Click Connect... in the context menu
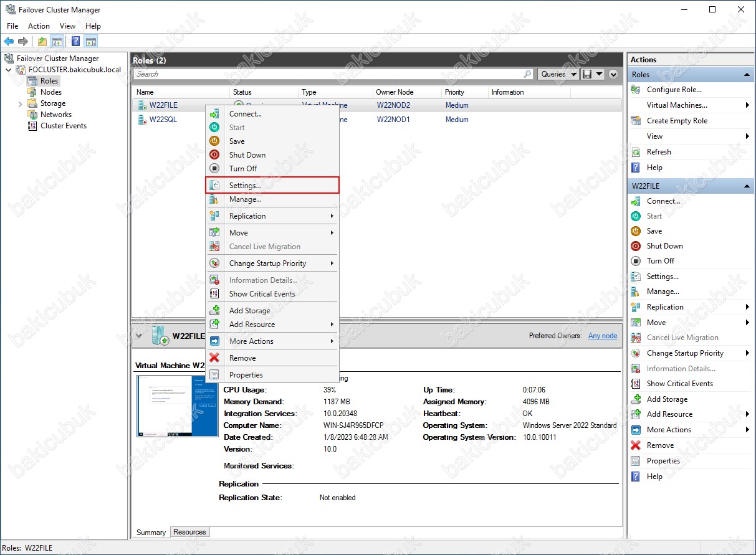Viewport: 756px width, 555px height. 272,114
